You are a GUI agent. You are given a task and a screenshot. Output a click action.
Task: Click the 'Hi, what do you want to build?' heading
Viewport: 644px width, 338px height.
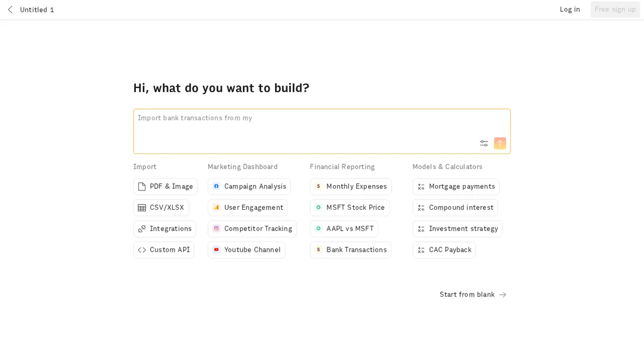tap(221, 88)
